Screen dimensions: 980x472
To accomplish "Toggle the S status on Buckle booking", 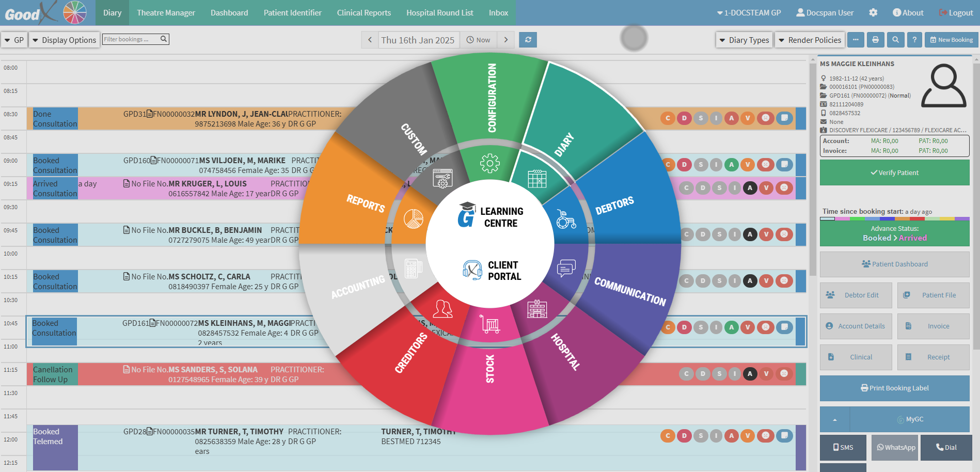I will pyautogui.click(x=719, y=234).
